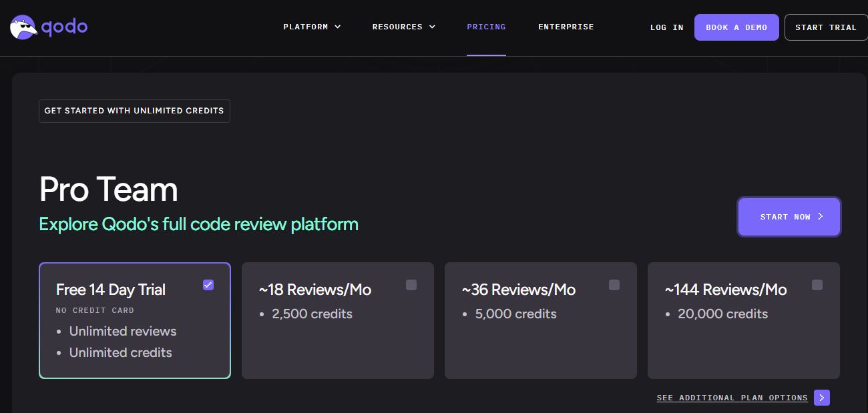Open the Pricing tab
This screenshot has width=868, height=413.
coord(486,27)
